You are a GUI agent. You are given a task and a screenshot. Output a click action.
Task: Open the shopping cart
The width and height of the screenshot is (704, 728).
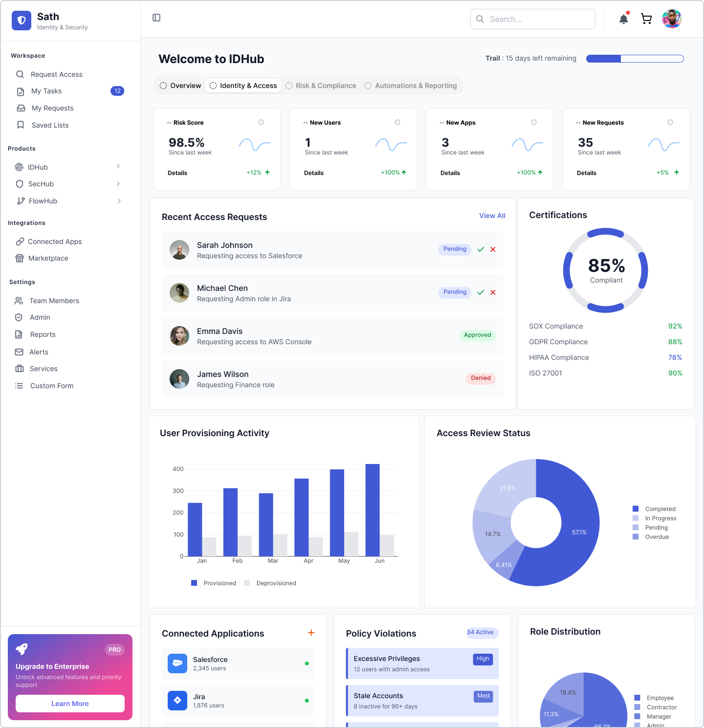(x=646, y=19)
